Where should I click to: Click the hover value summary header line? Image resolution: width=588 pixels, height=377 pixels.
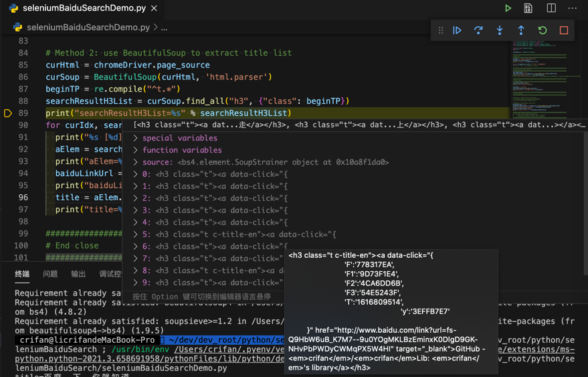[x=359, y=125]
